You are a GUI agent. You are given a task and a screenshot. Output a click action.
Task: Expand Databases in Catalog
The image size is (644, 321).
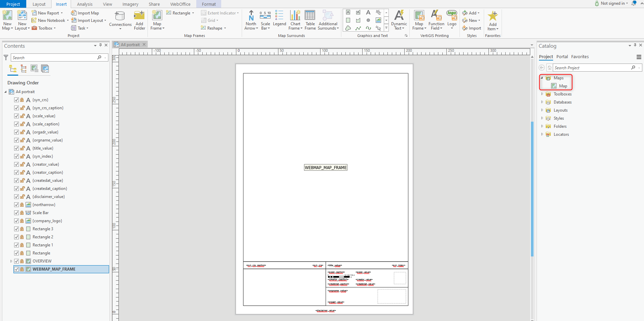click(542, 102)
